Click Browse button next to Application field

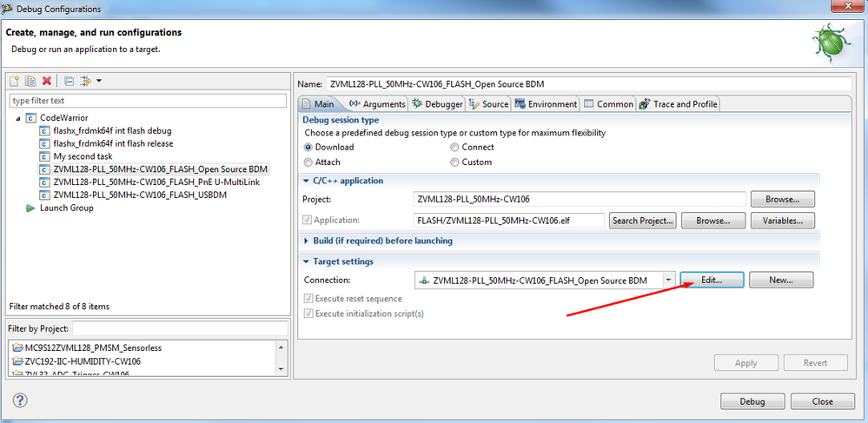pyautogui.click(x=713, y=221)
